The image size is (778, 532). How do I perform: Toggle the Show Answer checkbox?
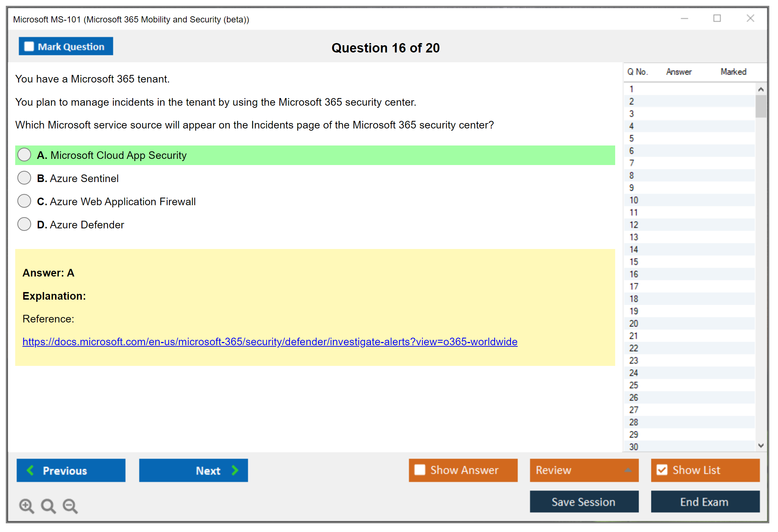420,470
